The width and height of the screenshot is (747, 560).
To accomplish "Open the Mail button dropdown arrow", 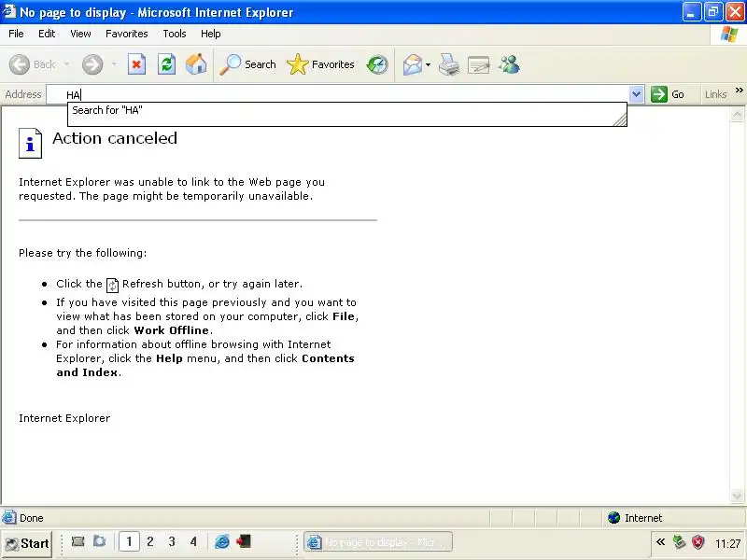I will click(428, 64).
